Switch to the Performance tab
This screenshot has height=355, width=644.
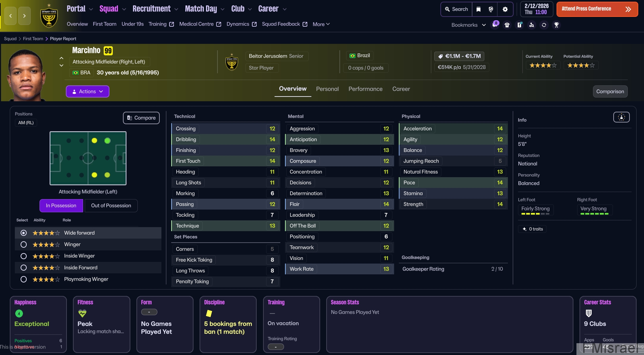point(365,89)
